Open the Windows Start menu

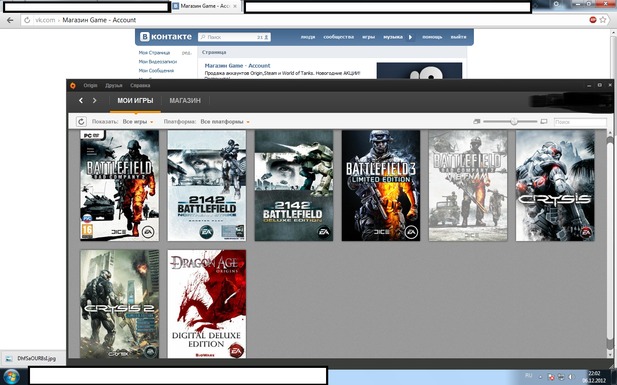[x=11, y=376]
